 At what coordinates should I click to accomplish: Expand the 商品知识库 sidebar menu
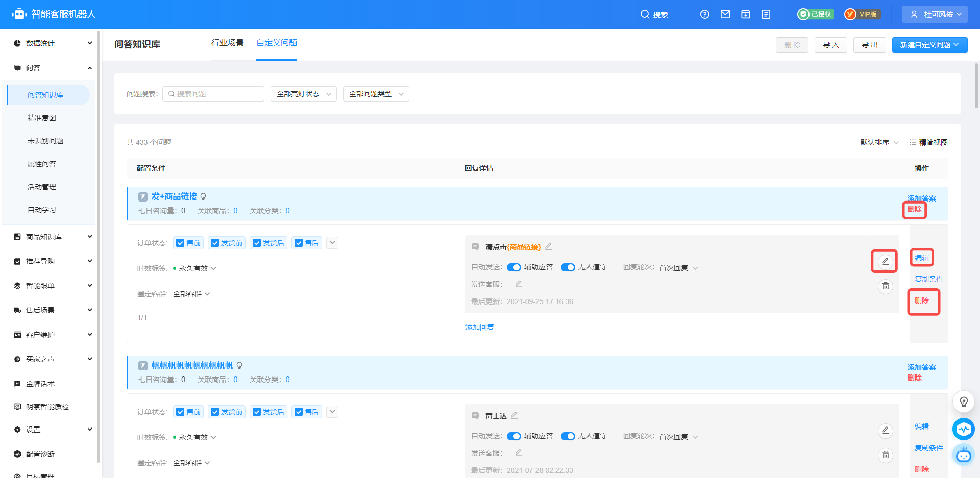coord(53,237)
